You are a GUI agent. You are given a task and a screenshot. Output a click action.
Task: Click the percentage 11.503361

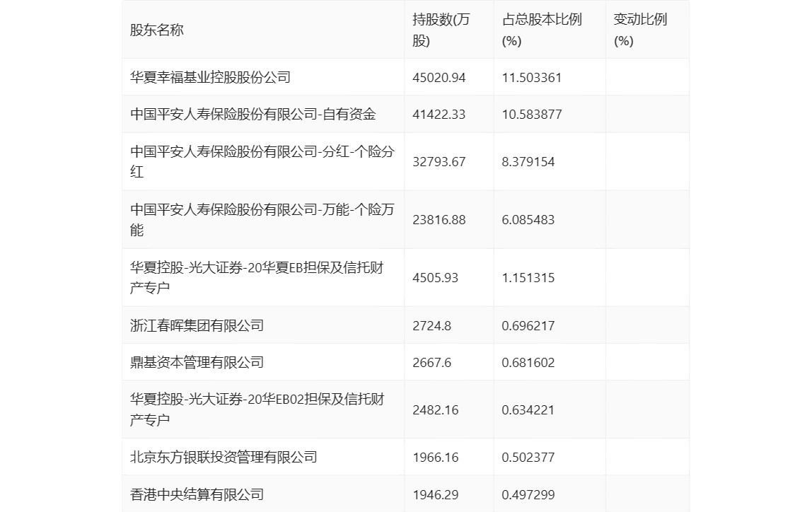531,78
